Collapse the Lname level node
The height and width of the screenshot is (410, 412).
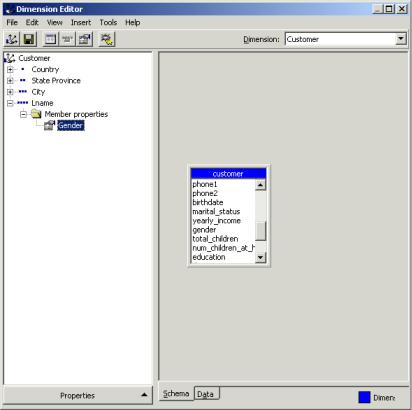point(10,103)
